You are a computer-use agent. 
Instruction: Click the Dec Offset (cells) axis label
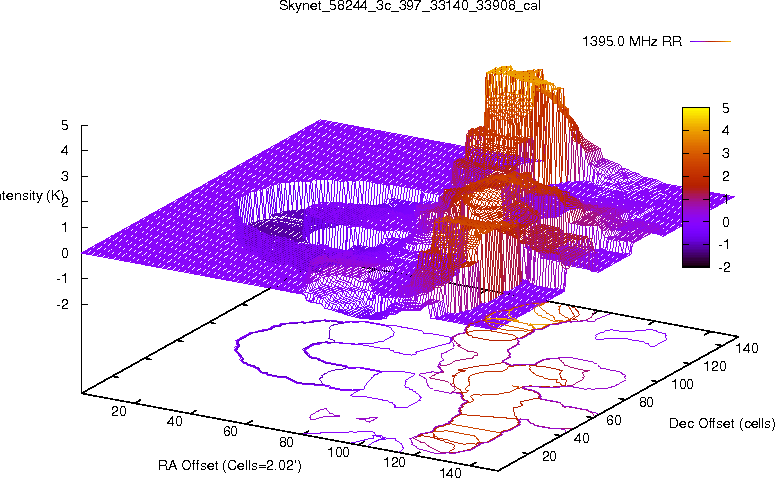coord(722,424)
